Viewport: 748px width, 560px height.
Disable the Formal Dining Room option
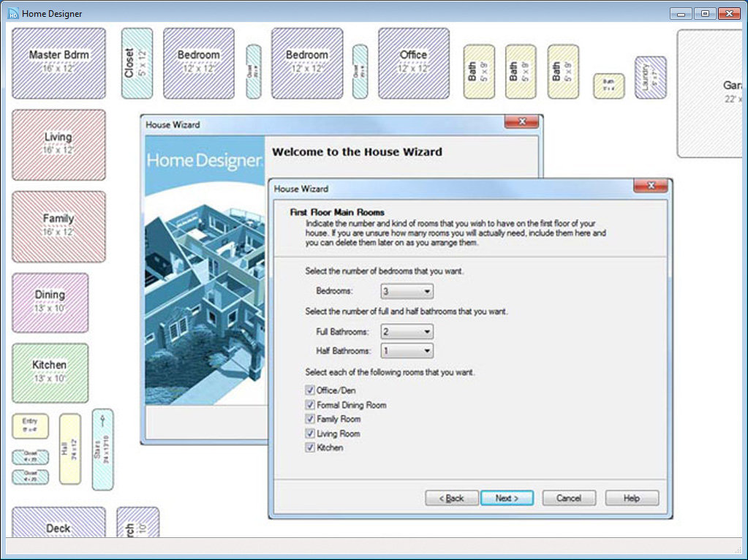coord(311,404)
